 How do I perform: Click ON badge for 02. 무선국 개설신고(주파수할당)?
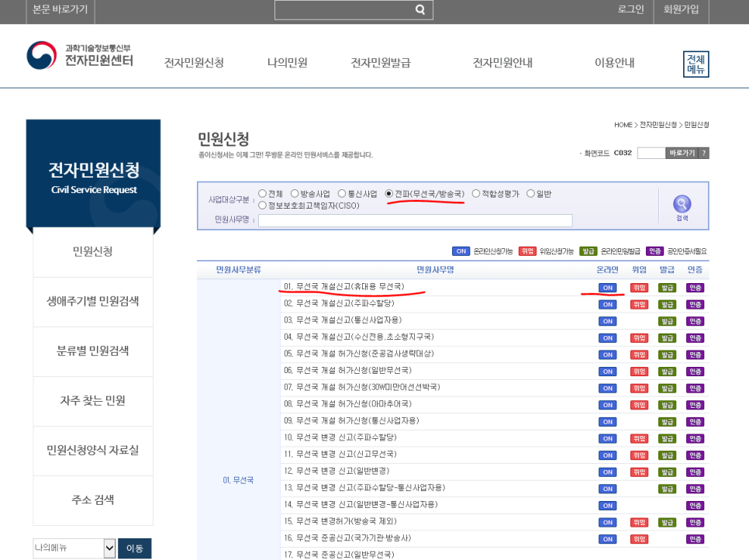[608, 304]
